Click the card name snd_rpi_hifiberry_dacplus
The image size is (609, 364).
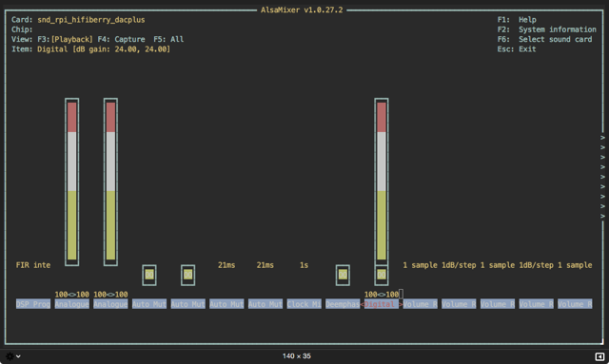(91, 20)
